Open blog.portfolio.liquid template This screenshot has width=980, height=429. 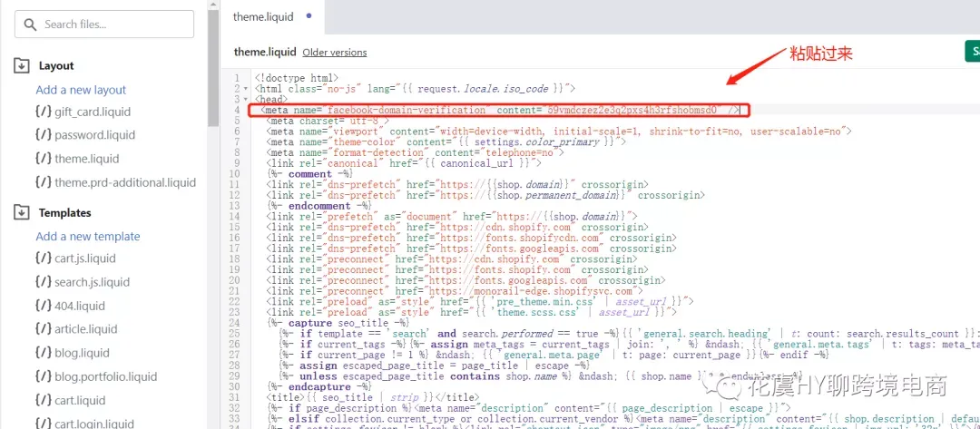[x=105, y=376]
